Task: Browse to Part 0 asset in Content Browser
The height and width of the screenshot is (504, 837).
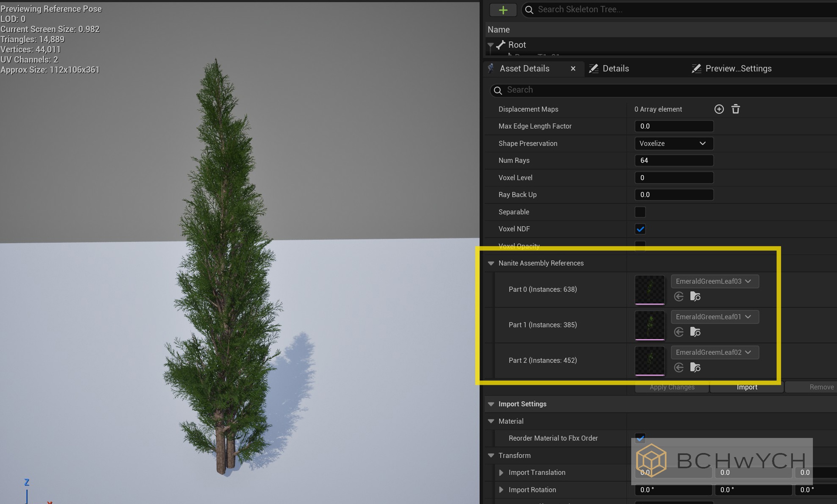Action: [x=695, y=297]
